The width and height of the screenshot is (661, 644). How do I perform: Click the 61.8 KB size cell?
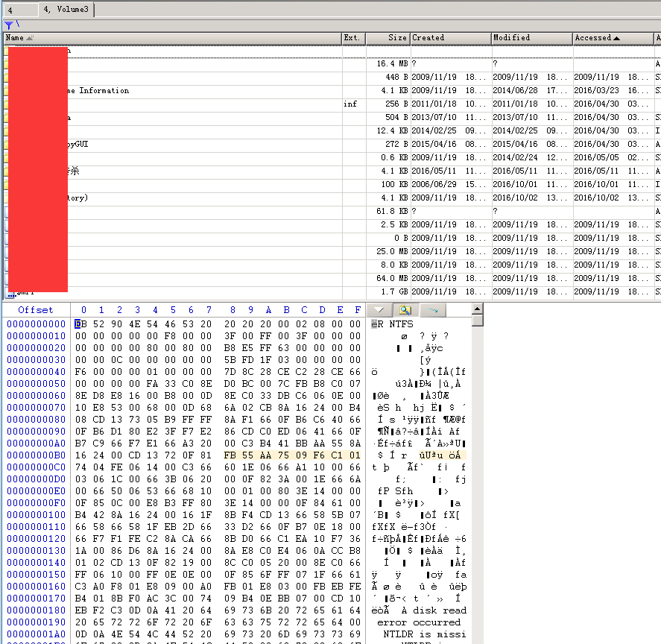coord(388,211)
